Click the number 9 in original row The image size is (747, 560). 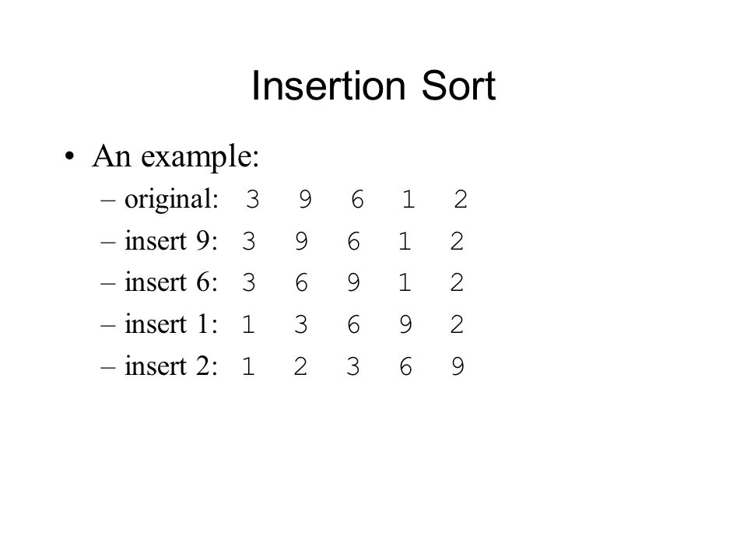click(305, 200)
